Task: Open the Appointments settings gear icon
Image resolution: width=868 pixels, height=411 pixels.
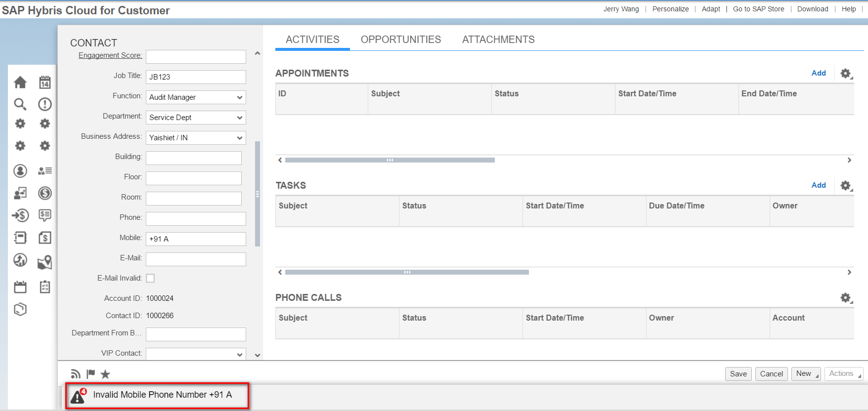Action: (846, 74)
